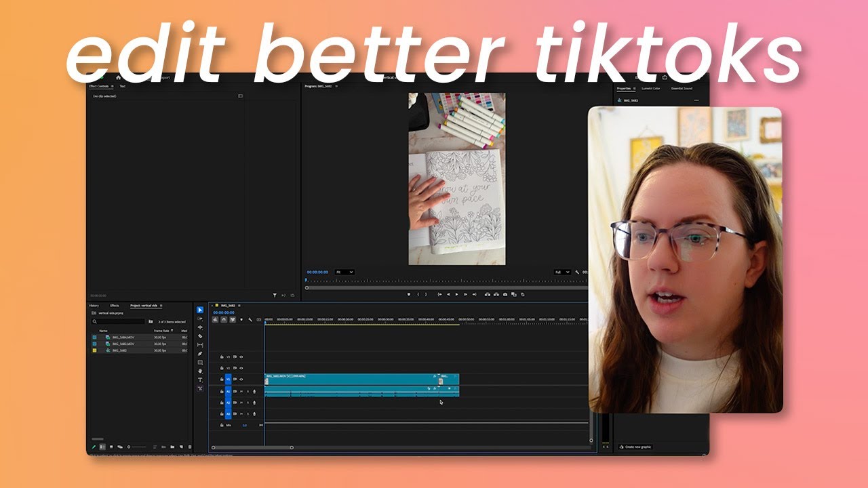Click the Frame Rate column sort arrow
868x488 pixels.
pyautogui.click(x=172, y=331)
